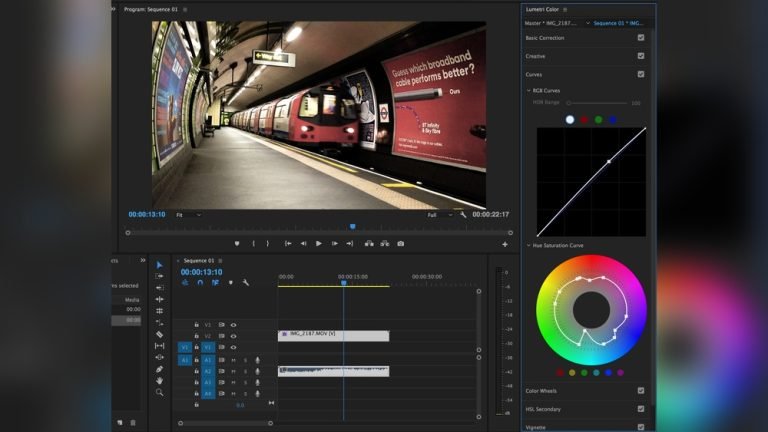The width and height of the screenshot is (768, 432).
Task: Open the Basic Correction section
Action: (545, 38)
